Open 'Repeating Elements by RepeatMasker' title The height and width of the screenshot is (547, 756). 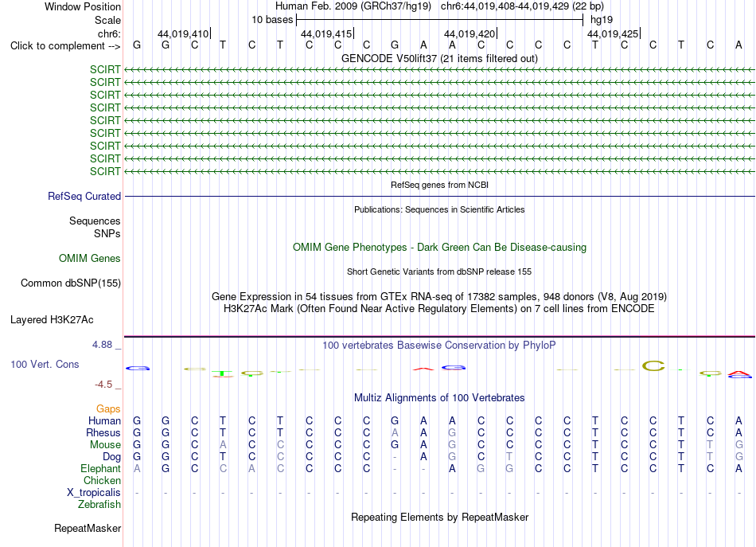439,517
